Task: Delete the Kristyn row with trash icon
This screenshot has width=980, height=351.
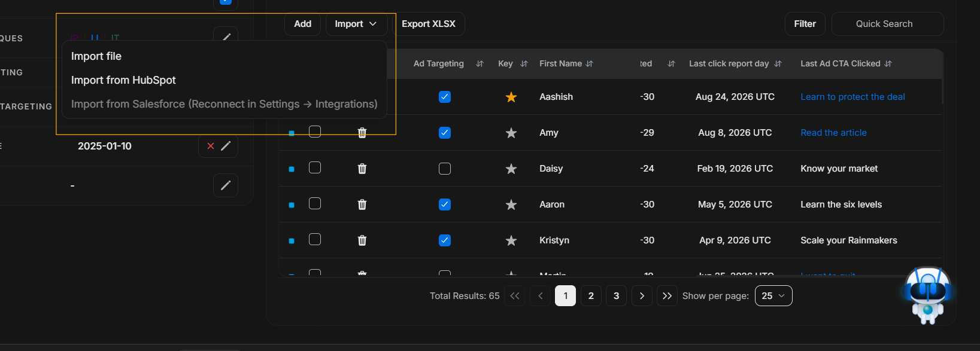Action: (362, 240)
